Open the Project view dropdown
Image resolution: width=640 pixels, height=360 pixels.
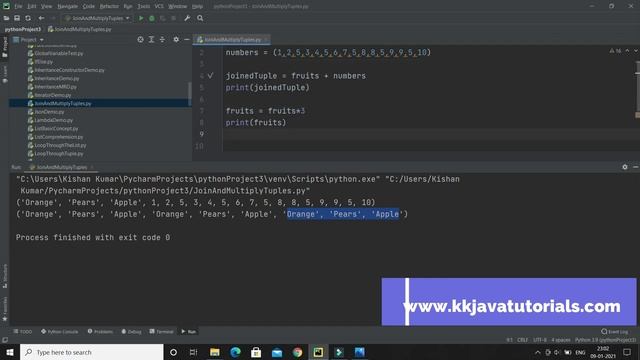click(28, 40)
